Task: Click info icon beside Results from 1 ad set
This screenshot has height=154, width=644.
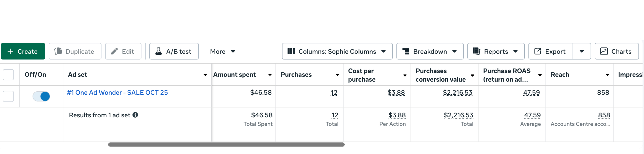Action: 135,115
